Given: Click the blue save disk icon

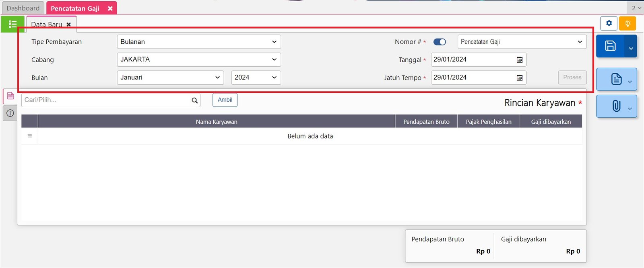Looking at the screenshot, I should (610, 46).
